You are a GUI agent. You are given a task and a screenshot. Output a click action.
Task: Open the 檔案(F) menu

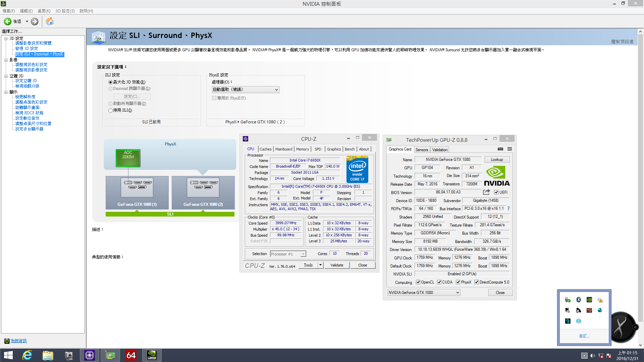[x=9, y=11]
